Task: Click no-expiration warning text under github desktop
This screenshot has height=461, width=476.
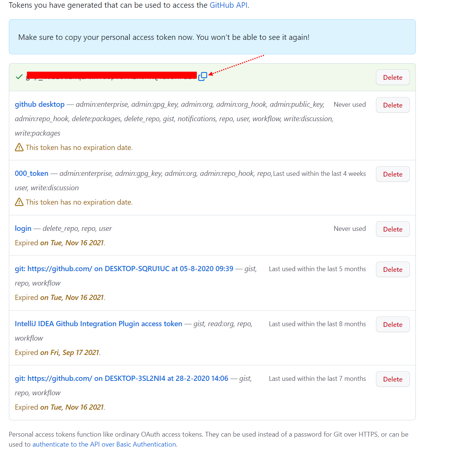Action: 79,147
